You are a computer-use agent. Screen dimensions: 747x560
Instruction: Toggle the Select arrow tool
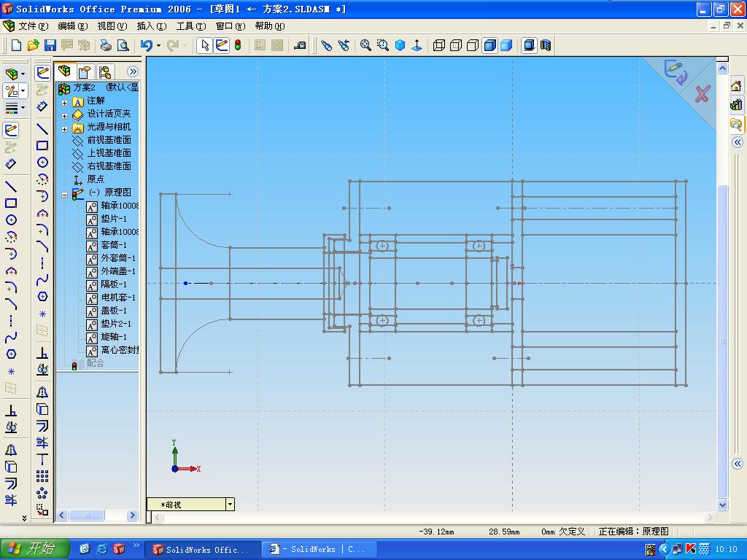pos(205,45)
